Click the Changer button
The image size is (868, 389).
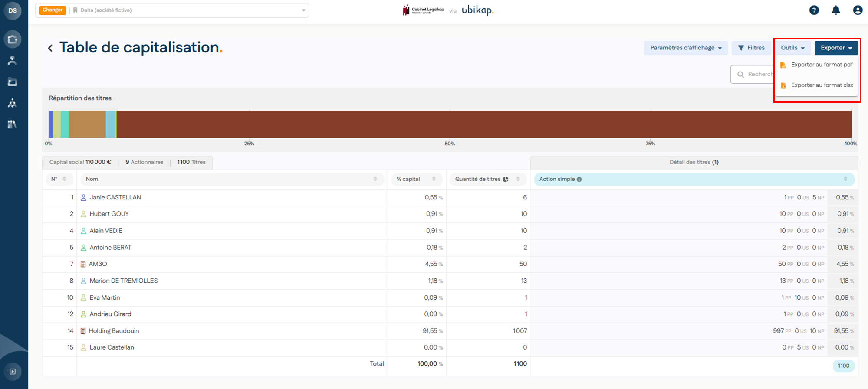53,10
